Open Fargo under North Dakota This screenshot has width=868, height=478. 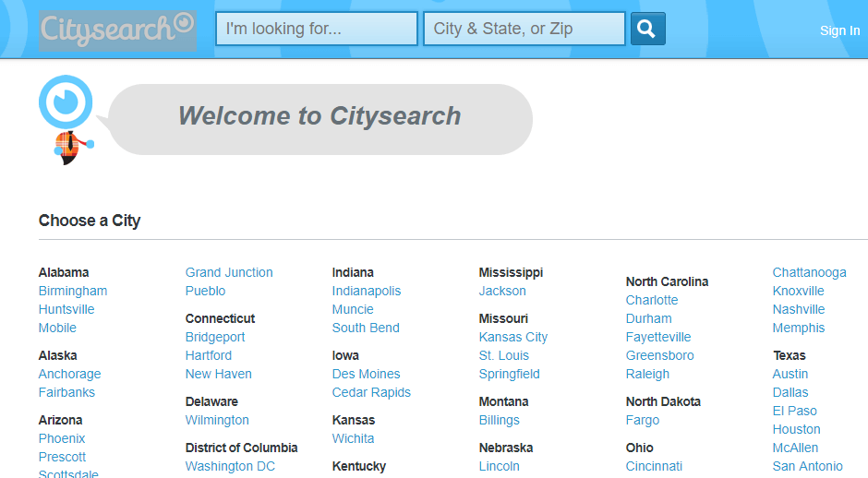click(x=643, y=421)
